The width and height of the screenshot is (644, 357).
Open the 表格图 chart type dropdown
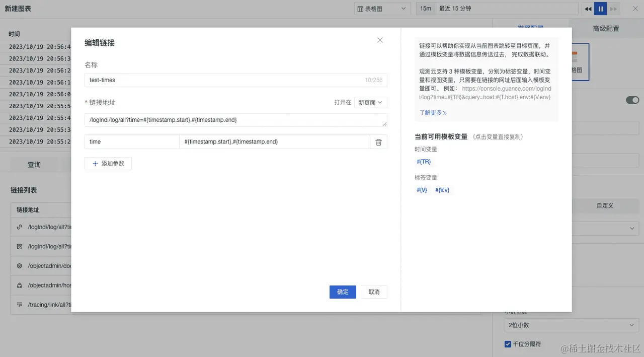(382, 9)
